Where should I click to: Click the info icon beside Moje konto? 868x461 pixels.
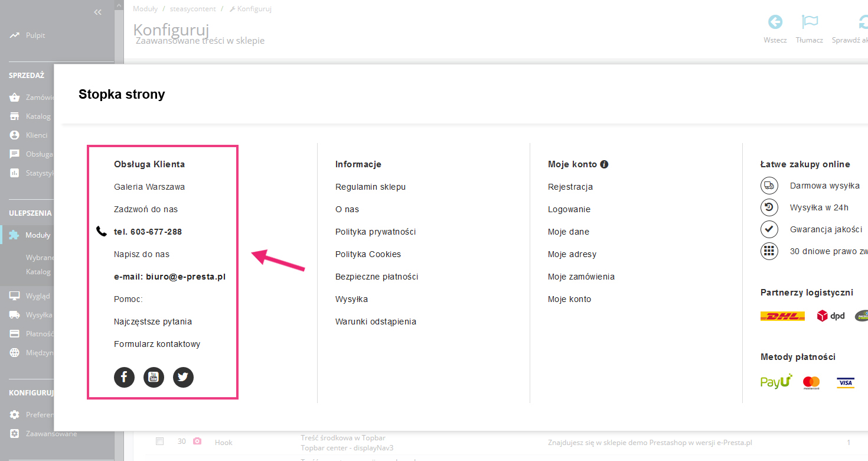pyautogui.click(x=604, y=164)
